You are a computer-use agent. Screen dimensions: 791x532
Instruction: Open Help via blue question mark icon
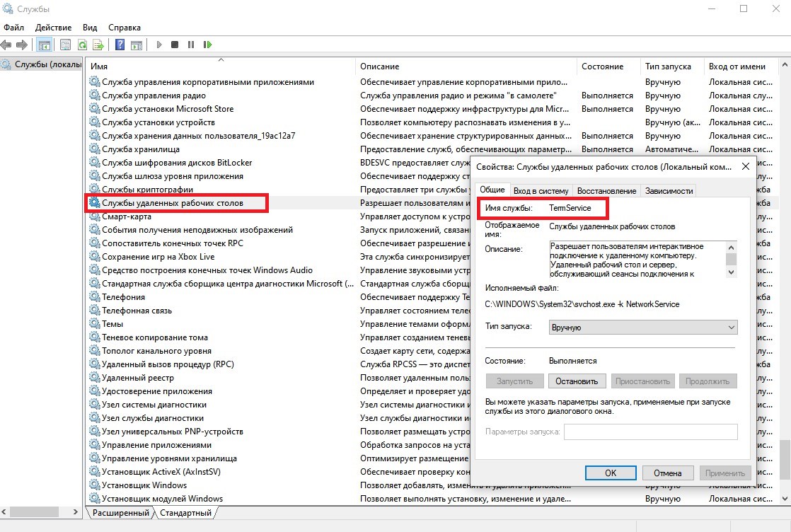[x=120, y=45]
